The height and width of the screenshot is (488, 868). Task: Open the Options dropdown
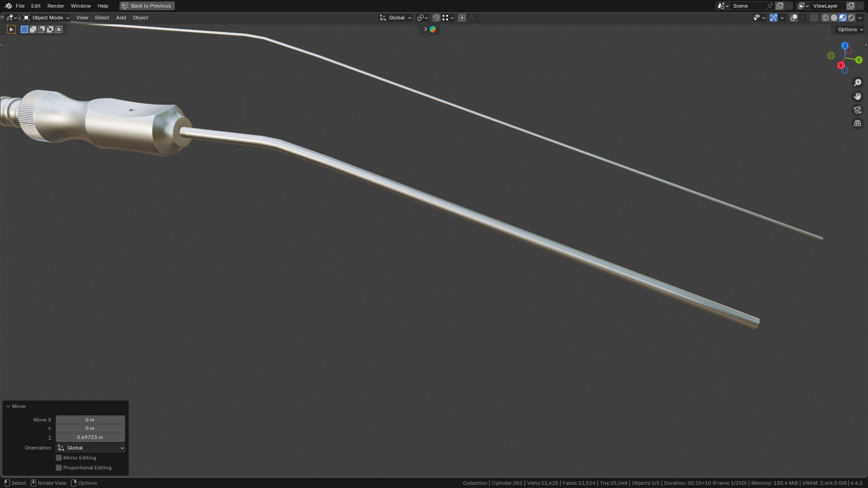[x=850, y=29]
